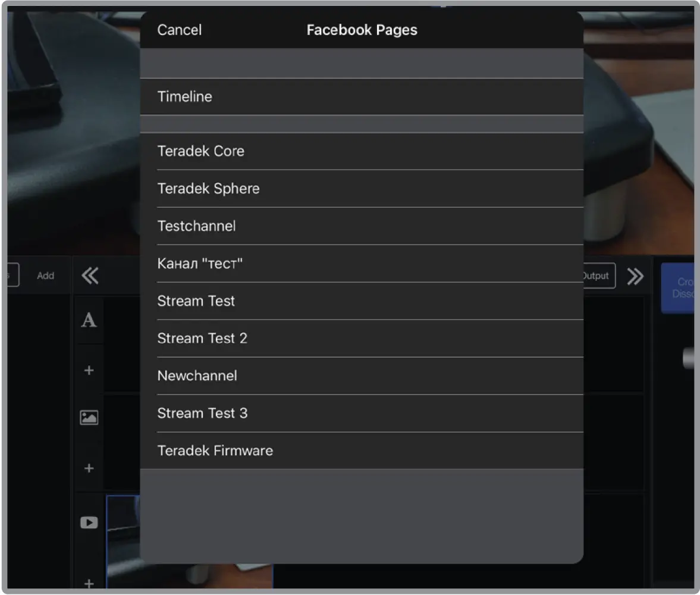700x595 pixels.
Task: Add item with plus below text icon
Action: 89,370
